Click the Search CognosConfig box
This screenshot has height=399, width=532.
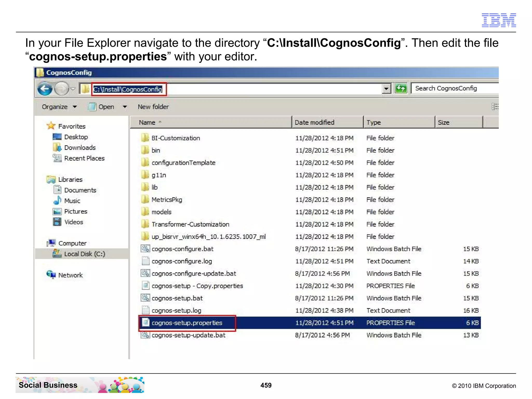455,88
